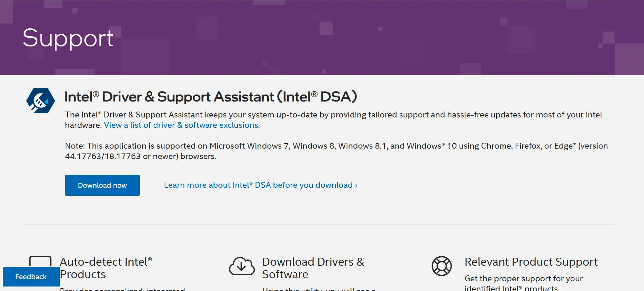Screen dimensions: 644x291
Task: Click the Support banner heading
Action: (68, 38)
